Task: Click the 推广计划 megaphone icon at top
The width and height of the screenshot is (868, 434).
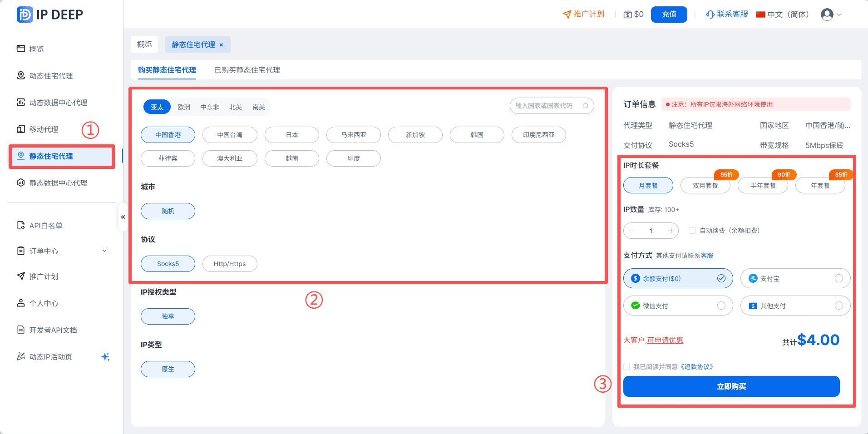Action: (566, 14)
